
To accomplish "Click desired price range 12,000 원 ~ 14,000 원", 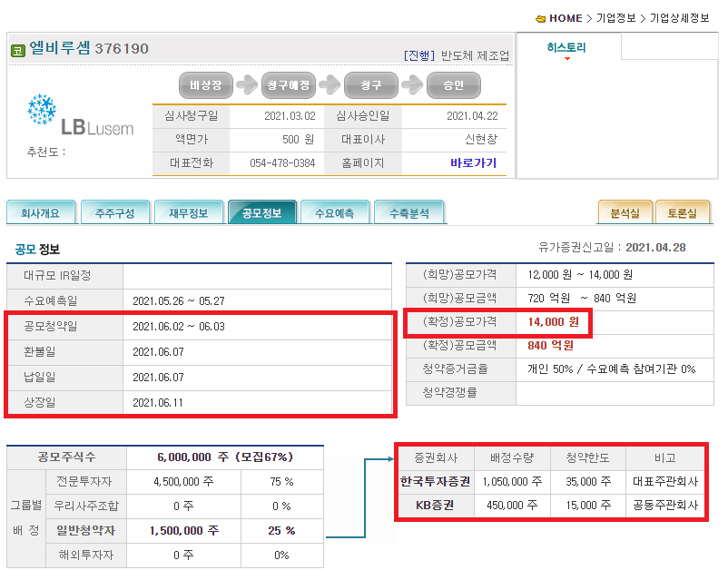I will pos(580,275).
